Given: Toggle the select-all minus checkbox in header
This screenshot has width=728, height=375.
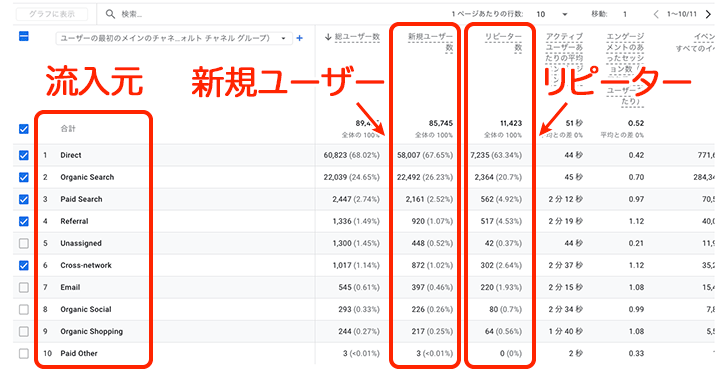Looking at the screenshot, I should tap(24, 36).
